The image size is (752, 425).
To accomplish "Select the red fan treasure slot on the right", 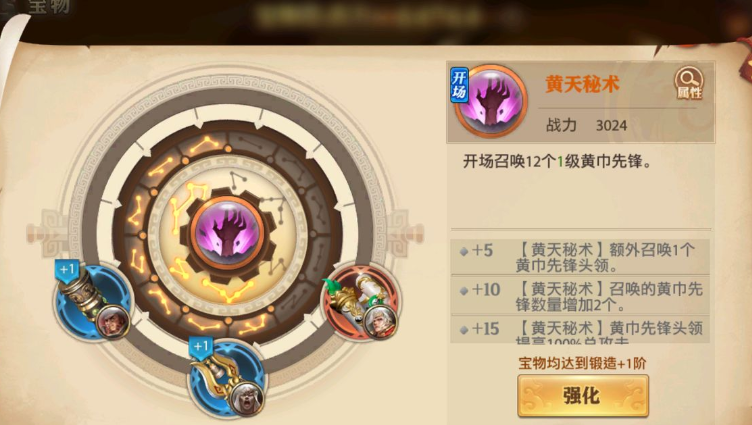I will pyautogui.click(x=362, y=302).
